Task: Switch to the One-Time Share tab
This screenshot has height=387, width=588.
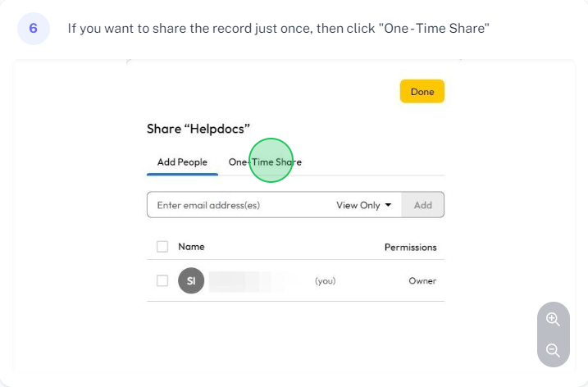Action: pos(265,162)
